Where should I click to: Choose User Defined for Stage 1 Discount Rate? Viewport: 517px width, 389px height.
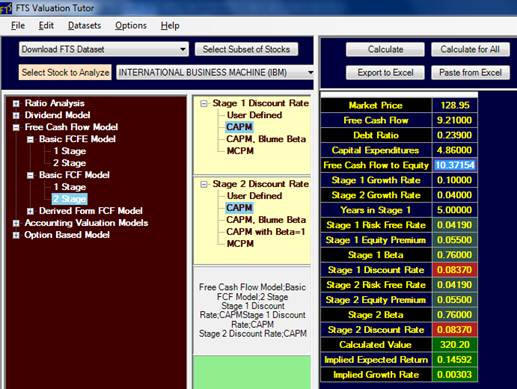tap(254, 115)
